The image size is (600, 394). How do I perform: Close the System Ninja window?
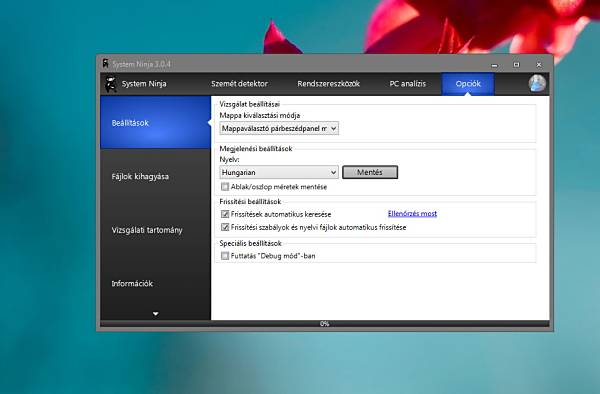[x=539, y=65]
